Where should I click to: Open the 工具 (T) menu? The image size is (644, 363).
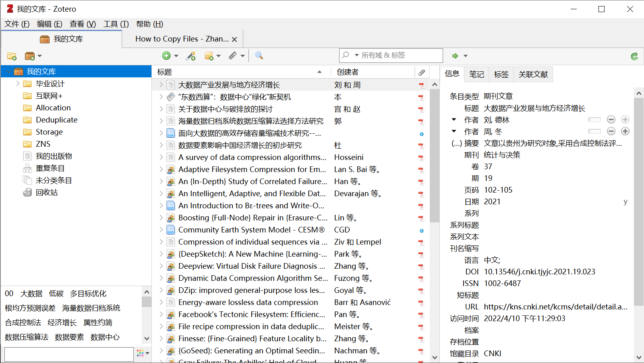116,24
